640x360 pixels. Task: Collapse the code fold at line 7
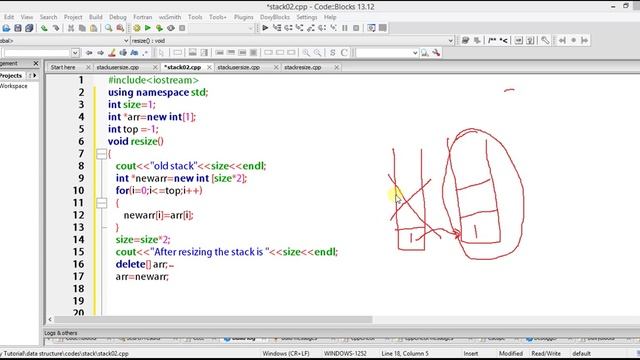102,154
